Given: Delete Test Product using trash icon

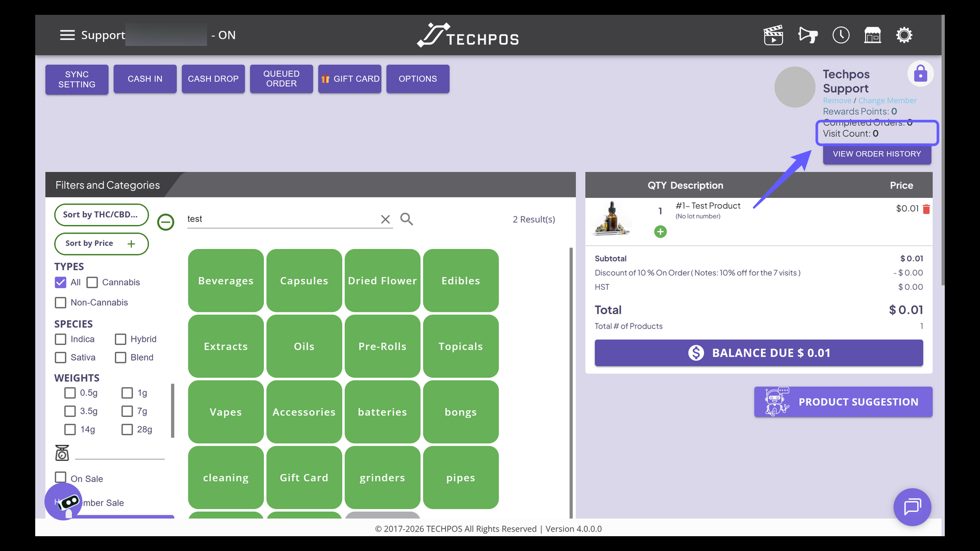Looking at the screenshot, I should pos(926,209).
